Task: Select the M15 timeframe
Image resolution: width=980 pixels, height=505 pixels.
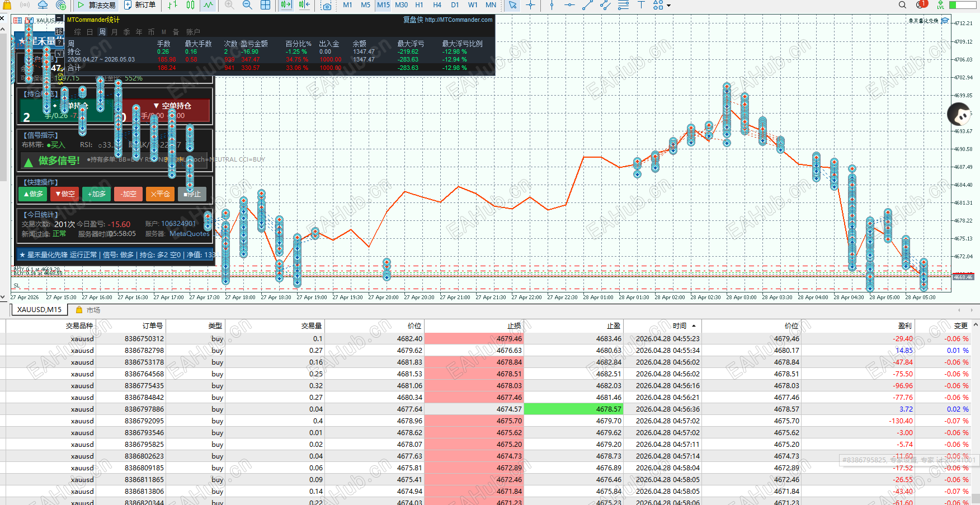Action: tap(383, 5)
